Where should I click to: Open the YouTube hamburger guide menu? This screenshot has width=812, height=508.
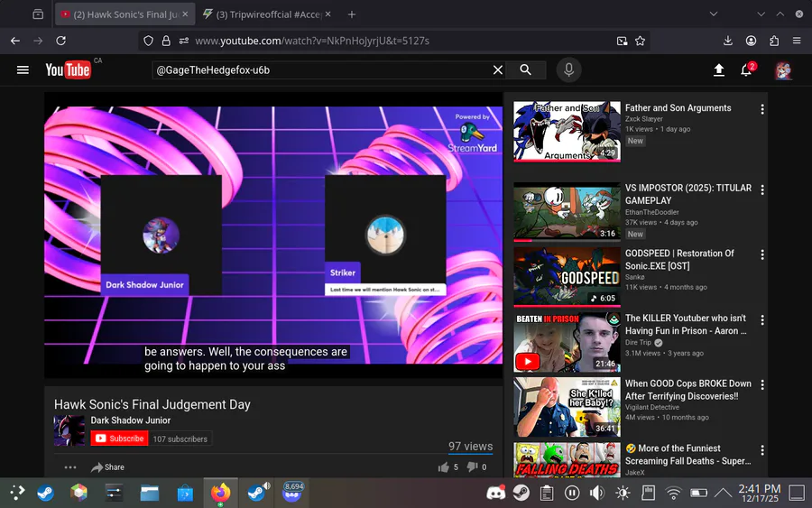(23, 69)
